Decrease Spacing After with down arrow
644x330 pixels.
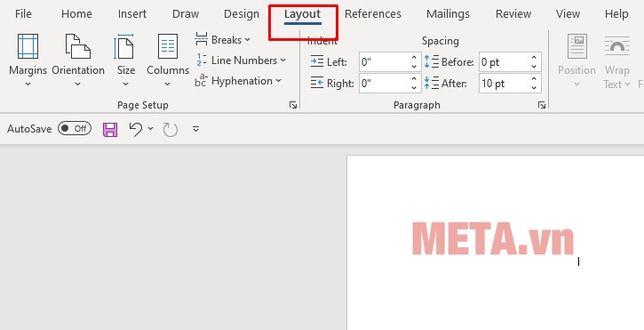pos(534,88)
